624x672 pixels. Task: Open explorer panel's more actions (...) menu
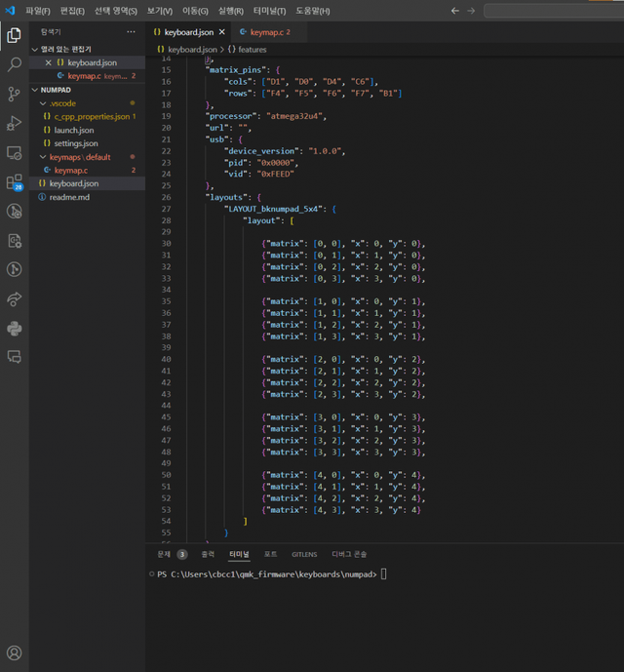point(132,31)
